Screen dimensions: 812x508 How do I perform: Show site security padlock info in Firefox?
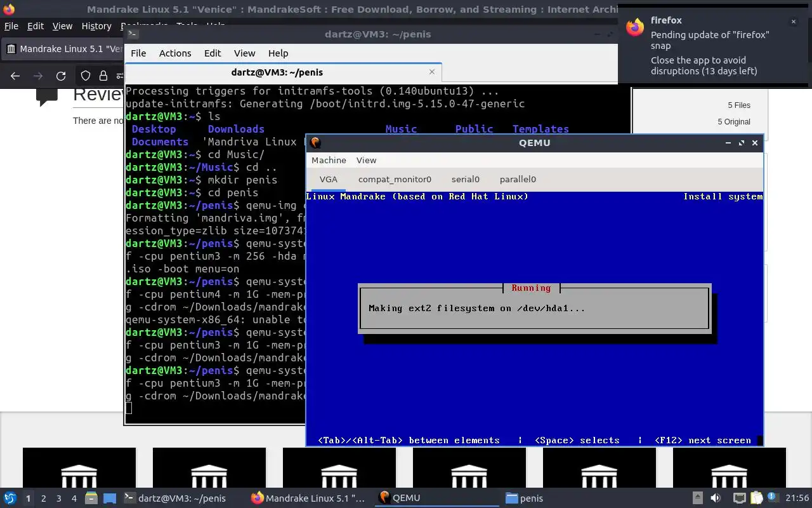click(x=103, y=76)
